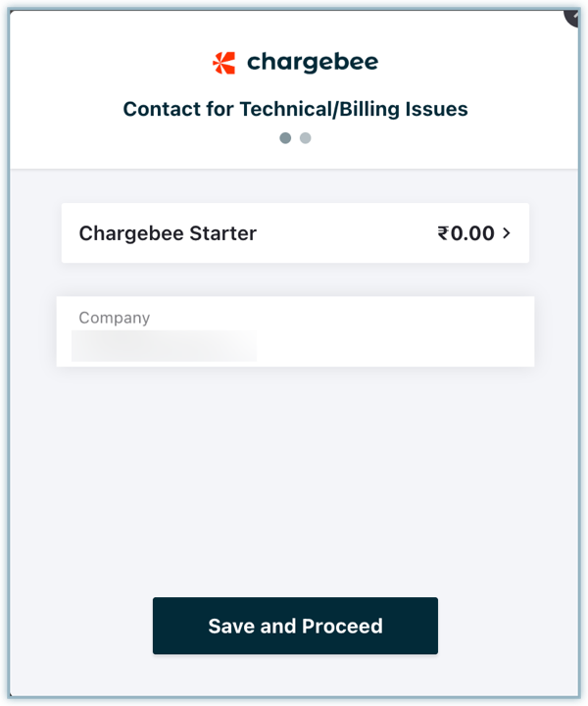Click the Save and Proceed button
The height and width of the screenshot is (706, 588).
coord(295,626)
